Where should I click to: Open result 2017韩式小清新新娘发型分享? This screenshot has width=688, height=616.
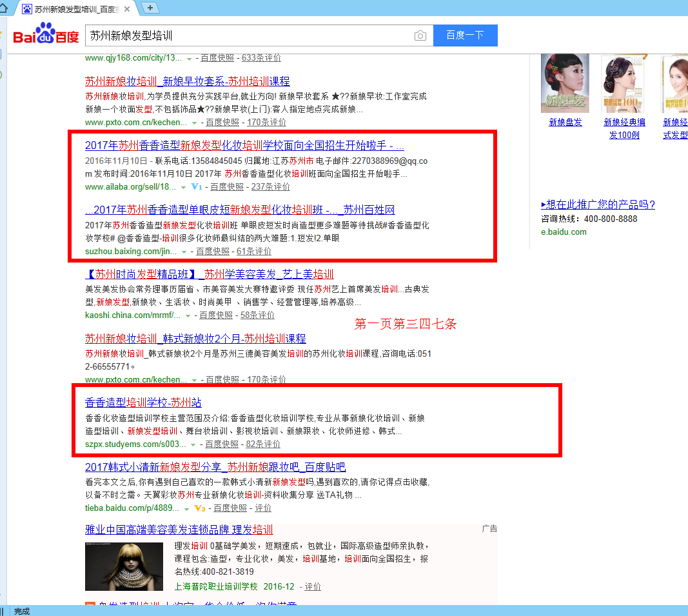pyautogui.click(x=215, y=467)
